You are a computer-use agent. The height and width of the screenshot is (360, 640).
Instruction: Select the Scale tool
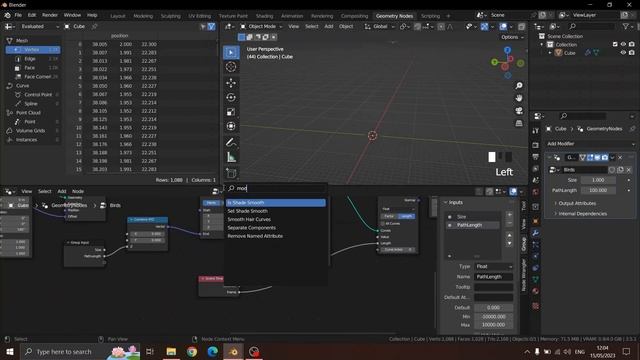(x=231, y=112)
